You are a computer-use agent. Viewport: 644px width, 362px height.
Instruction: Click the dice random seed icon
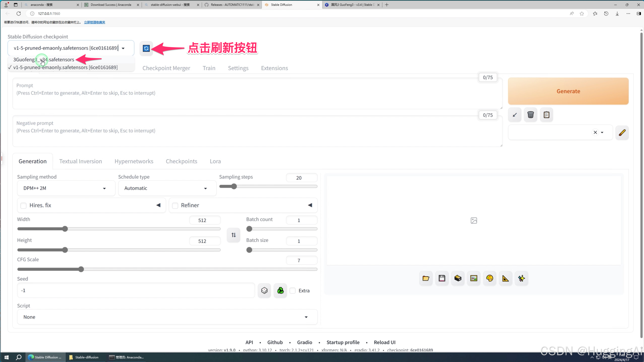[264, 291]
